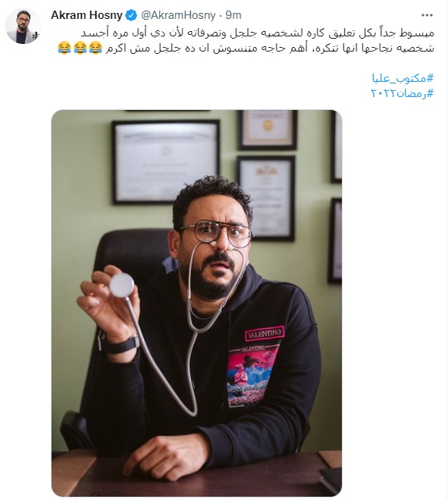Click the second line of tweet text

click(270, 49)
